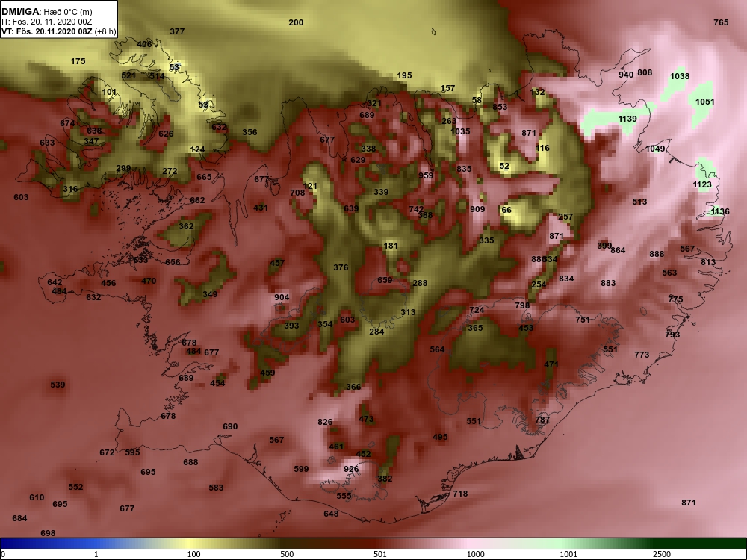747x560 pixels.
Task: Select the map value '376'
Action: click(x=341, y=267)
